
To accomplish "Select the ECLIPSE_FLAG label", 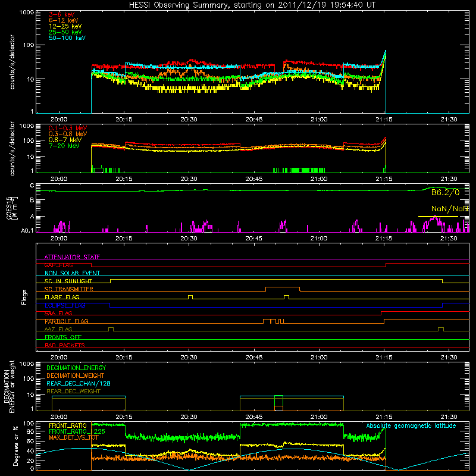I will (x=65, y=305).
